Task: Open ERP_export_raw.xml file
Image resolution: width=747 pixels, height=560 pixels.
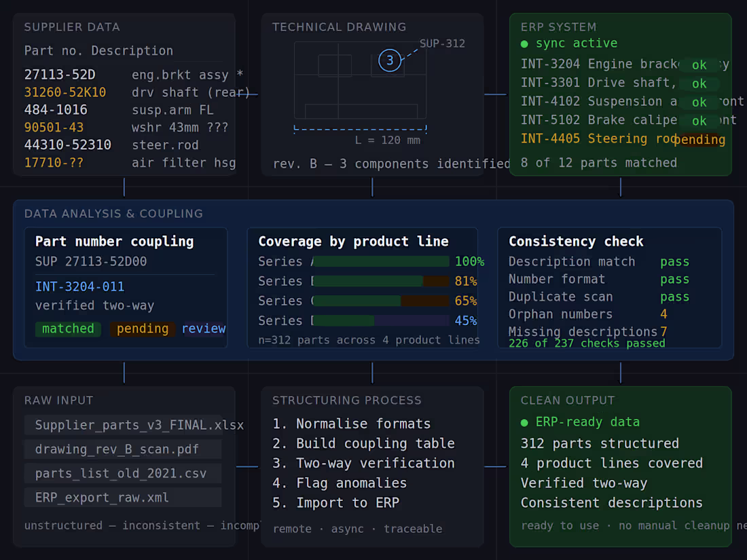Action: coord(123,498)
